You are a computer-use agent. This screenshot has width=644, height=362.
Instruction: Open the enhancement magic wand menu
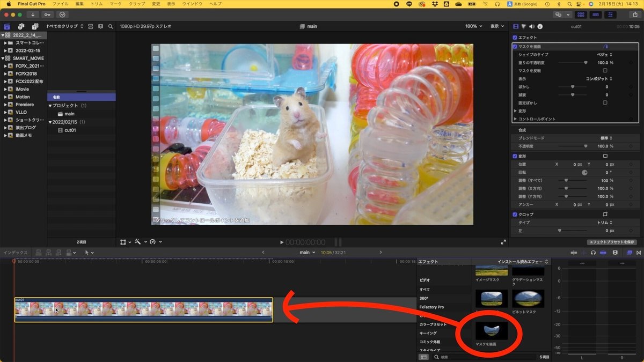point(141,242)
